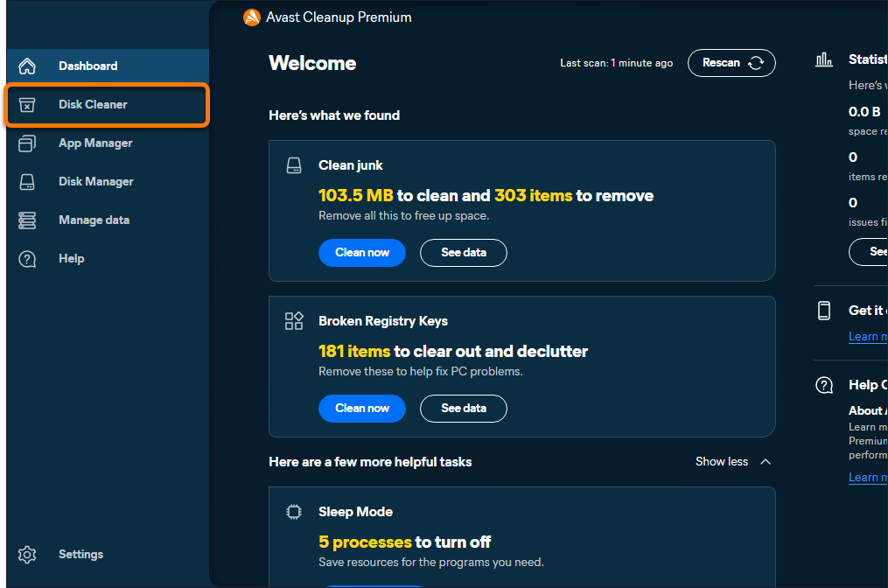
Task: Click the 'Avast Cleanup Premium' title text
Action: tap(339, 17)
